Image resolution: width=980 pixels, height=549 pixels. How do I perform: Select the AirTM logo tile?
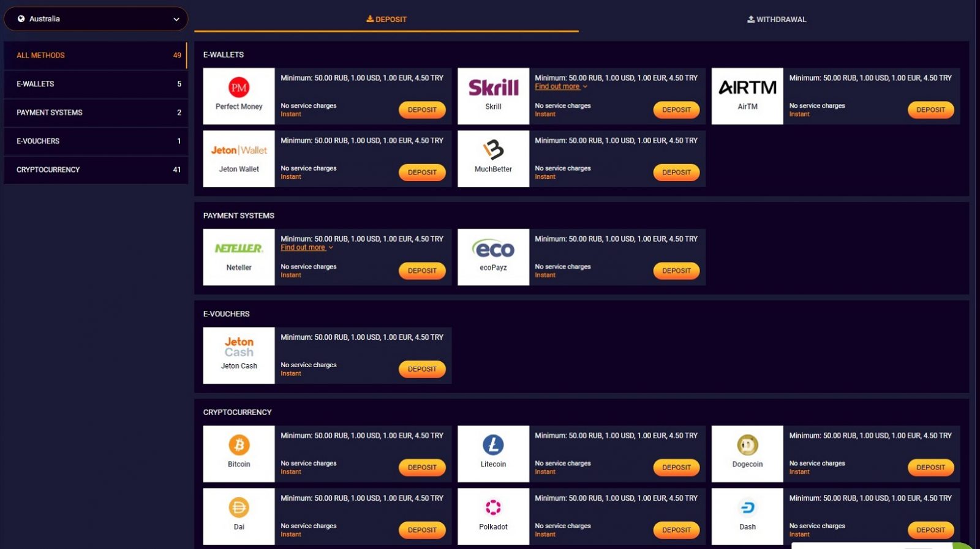[747, 96]
